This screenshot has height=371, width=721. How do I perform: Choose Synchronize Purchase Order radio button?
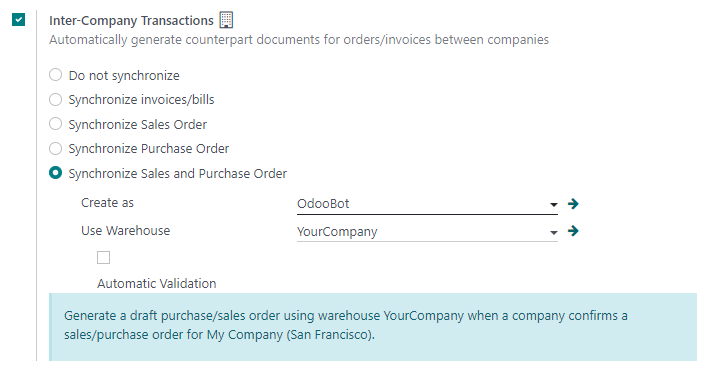[56, 148]
